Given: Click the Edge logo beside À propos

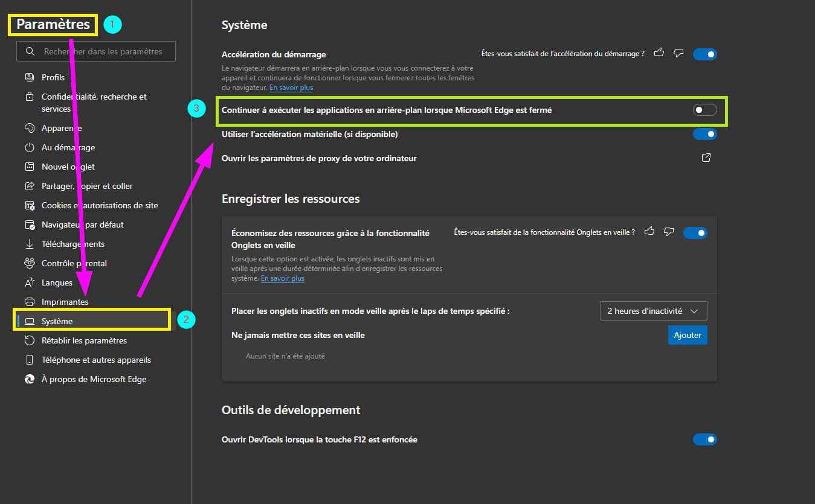Looking at the screenshot, I should tap(29, 379).
